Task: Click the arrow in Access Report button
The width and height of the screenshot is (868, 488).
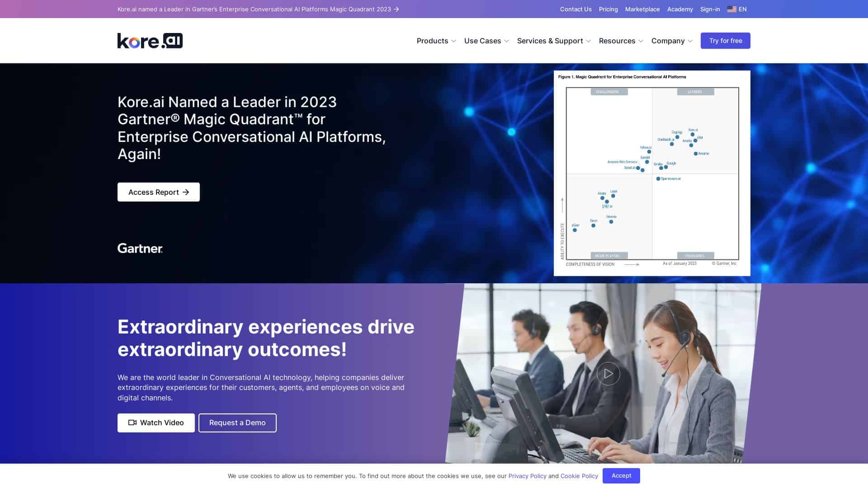Action: point(186,192)
